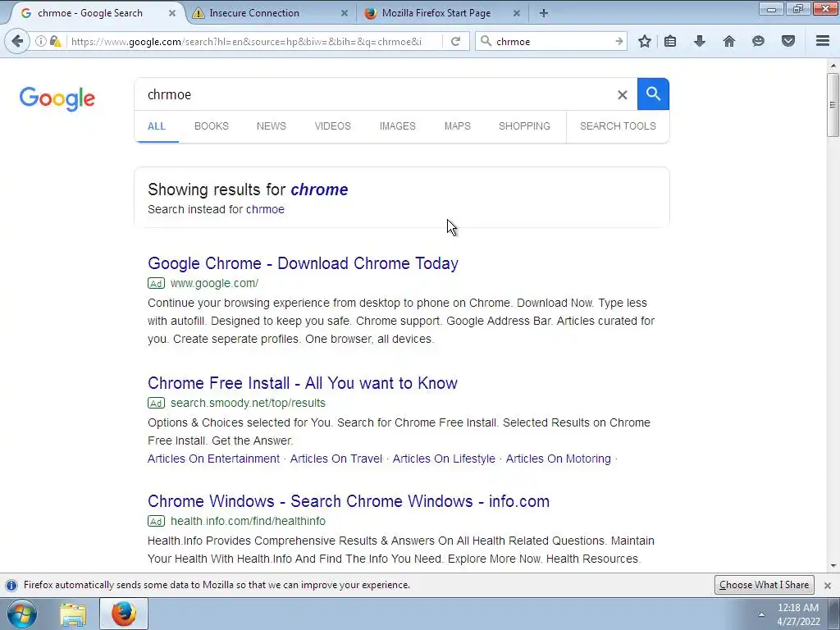
Task: Show hidden system tray icons
Action: [x=761, y=614]
